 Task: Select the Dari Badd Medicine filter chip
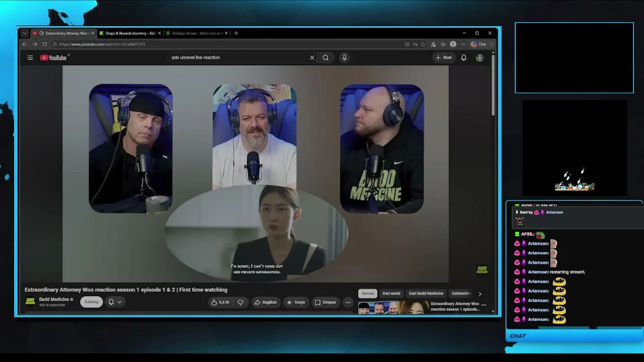(426, 294)
